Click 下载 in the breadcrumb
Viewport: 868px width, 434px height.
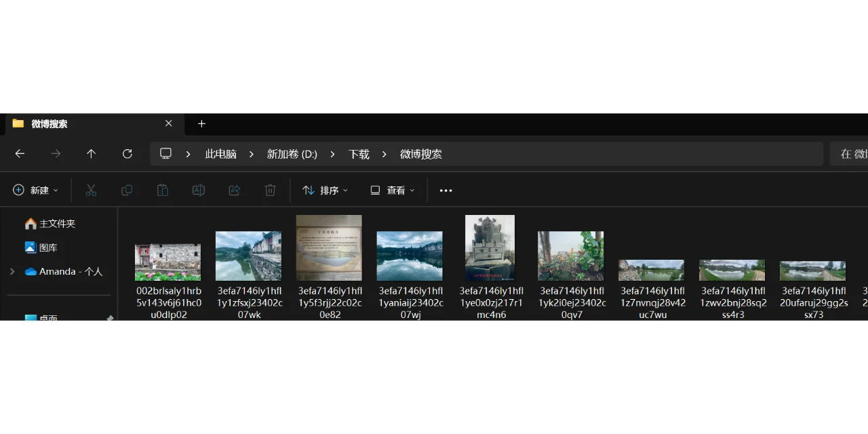(359, 155)
